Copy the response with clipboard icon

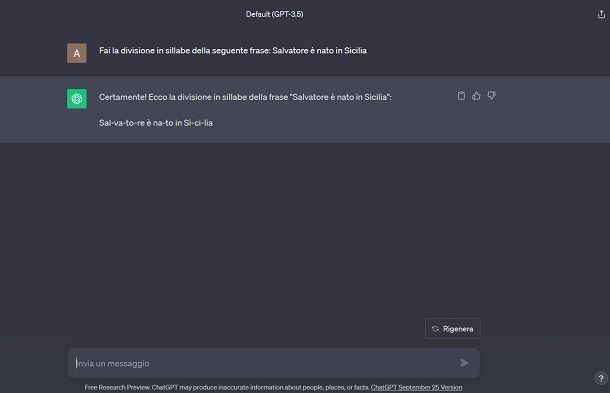(461, 96)
